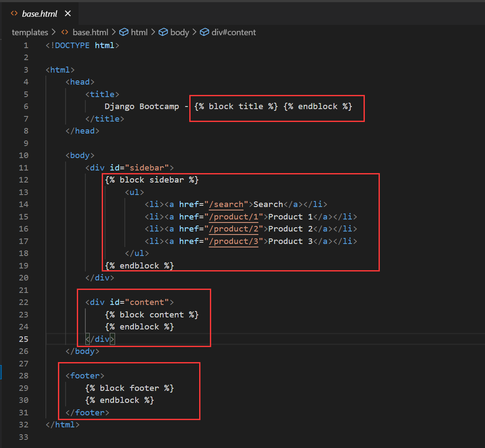Follow the /search link on line 14
485x448 pixels.
[x=226, y=204]
